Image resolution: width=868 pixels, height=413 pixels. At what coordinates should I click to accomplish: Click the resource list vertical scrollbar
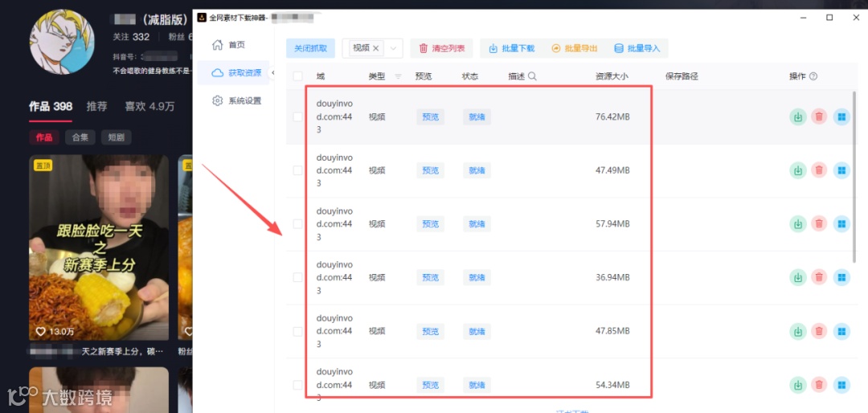pos(854,177)
